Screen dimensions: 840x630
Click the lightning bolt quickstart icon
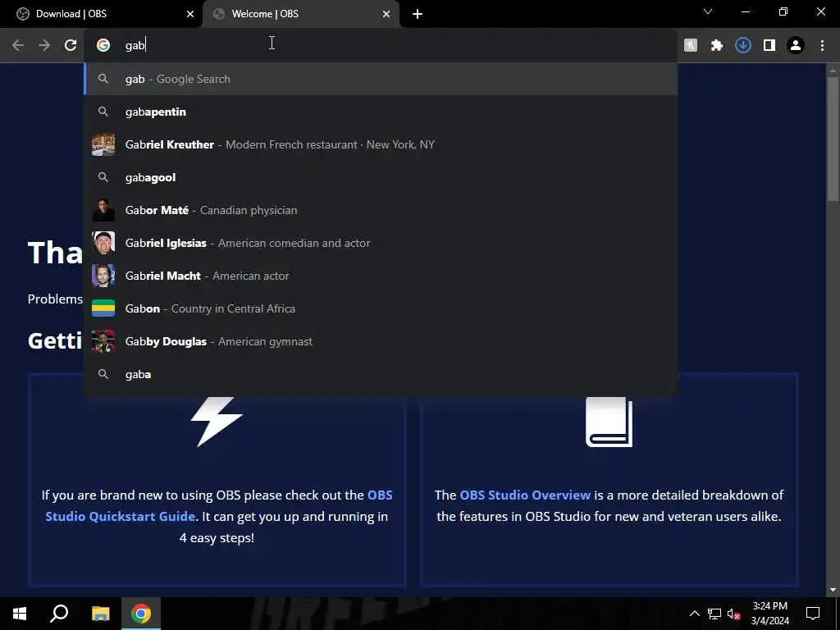(217, 422)
